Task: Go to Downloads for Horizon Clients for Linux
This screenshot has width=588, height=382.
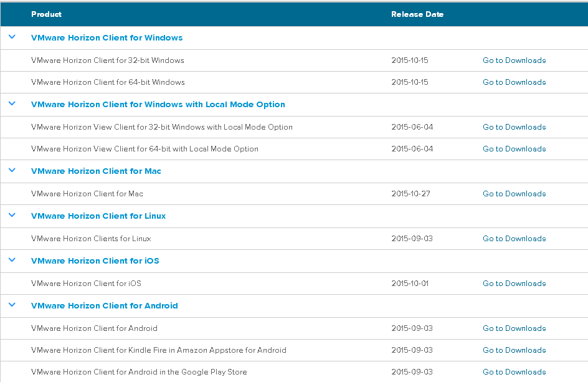Action: [x=514, y=238]
